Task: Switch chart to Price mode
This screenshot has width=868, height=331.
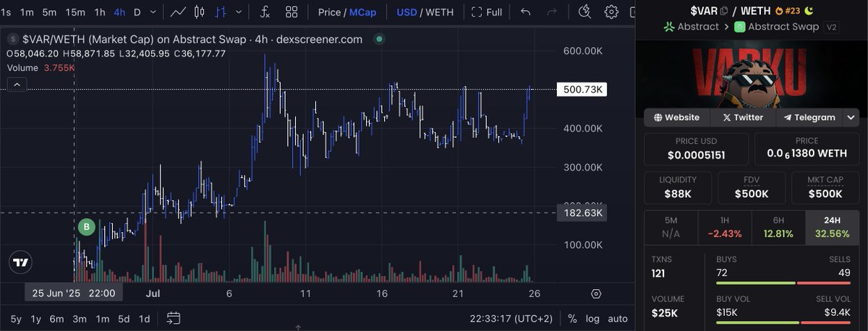Action: (x=329, y=12)
